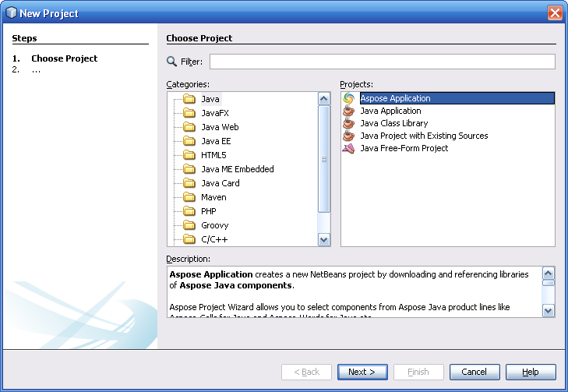This screenshot has height=392, width=568.
Task: Select the Groovy category
Action: (x=215, y=225)
